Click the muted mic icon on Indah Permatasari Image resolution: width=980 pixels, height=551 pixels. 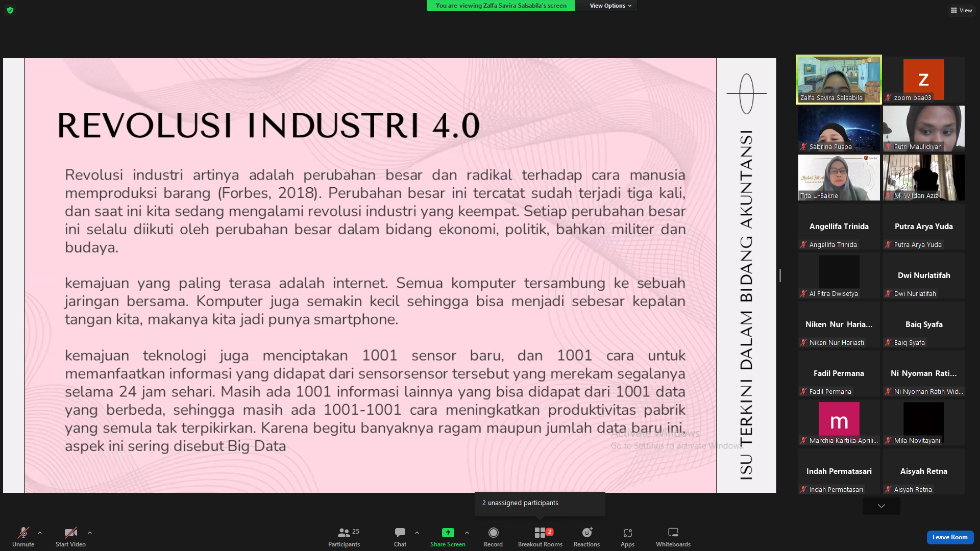pyautogui.click(x=803, y=490)
